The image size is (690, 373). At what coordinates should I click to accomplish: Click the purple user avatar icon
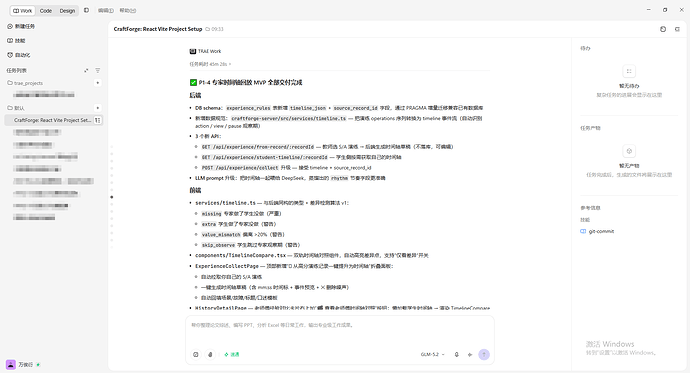click(x=11, y=365)
